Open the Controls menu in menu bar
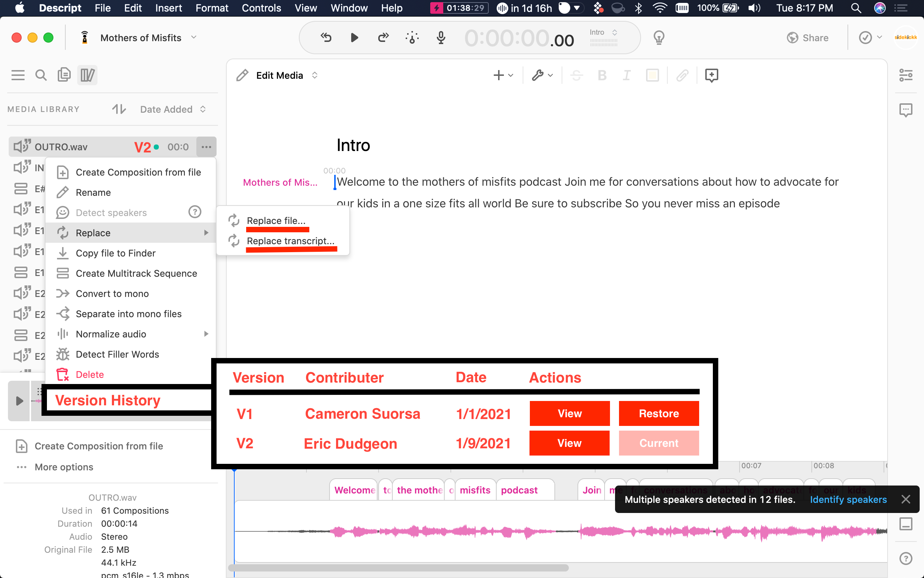The width and height of the screenshot is (924, 578). [x=261, y=8]
